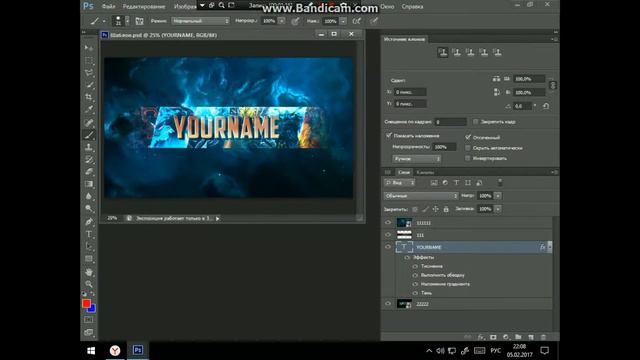Select the Dodge tool

point(89,209)
